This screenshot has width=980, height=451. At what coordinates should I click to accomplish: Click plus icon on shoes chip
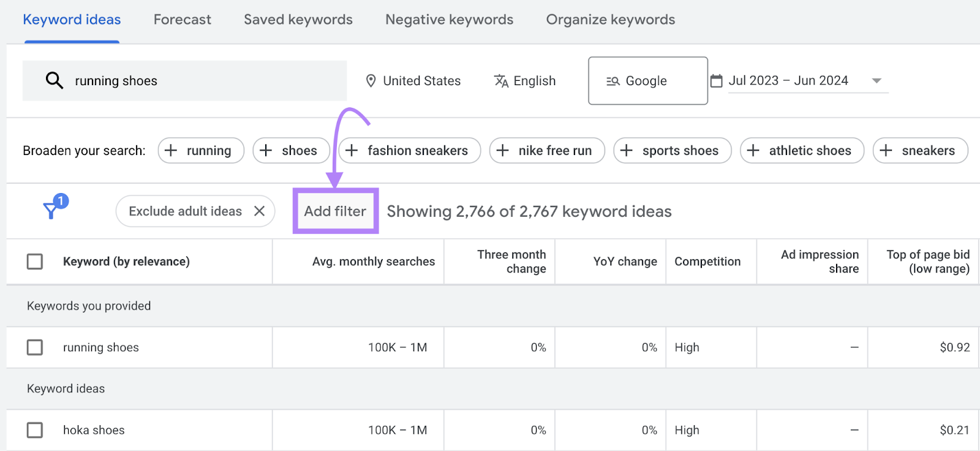click(x=266, y=150)
